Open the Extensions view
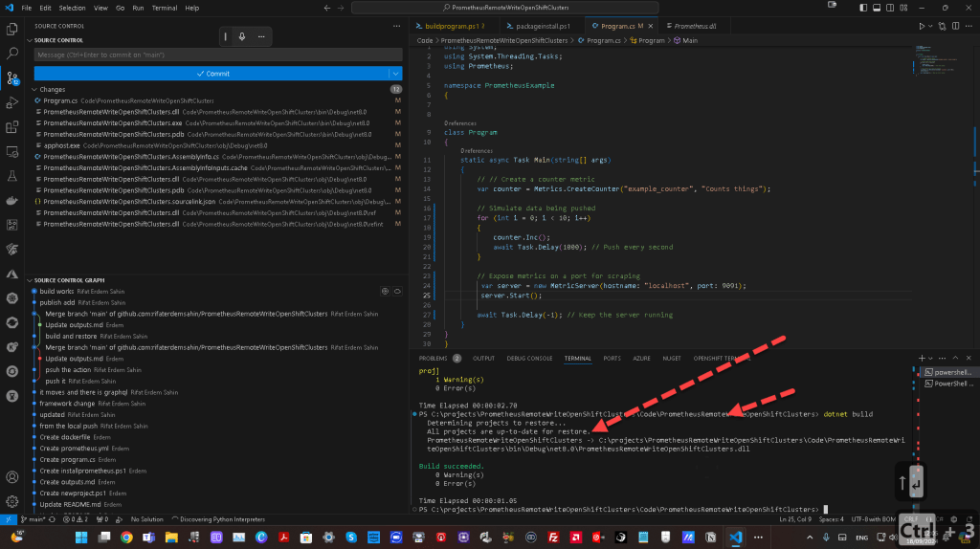Screen dimensions: 980x549 [11, 127]
